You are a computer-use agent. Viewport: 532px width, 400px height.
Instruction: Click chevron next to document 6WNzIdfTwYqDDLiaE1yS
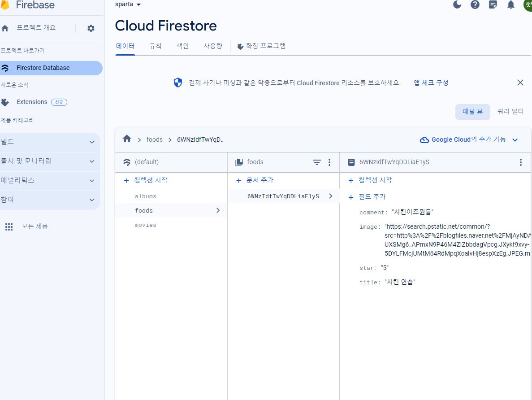coord(330,196)
